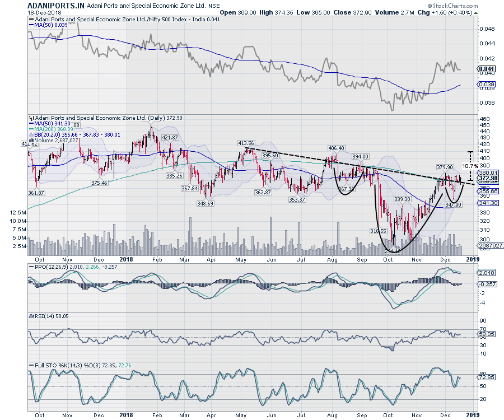Click the 353.37 low price label
The width and height of the screenshot is (504, 420).
coord(297,199)
